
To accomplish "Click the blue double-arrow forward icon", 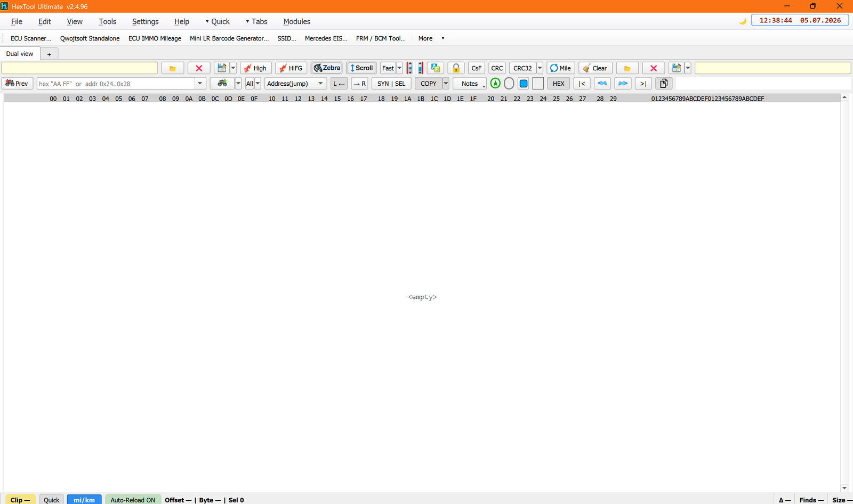I will (623, 84).
